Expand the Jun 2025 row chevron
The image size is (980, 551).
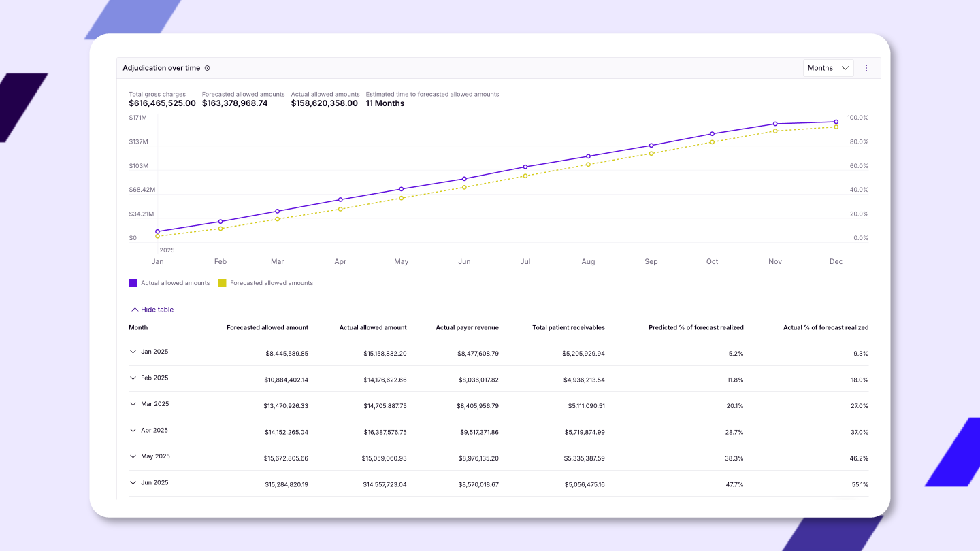pos(133,482)
